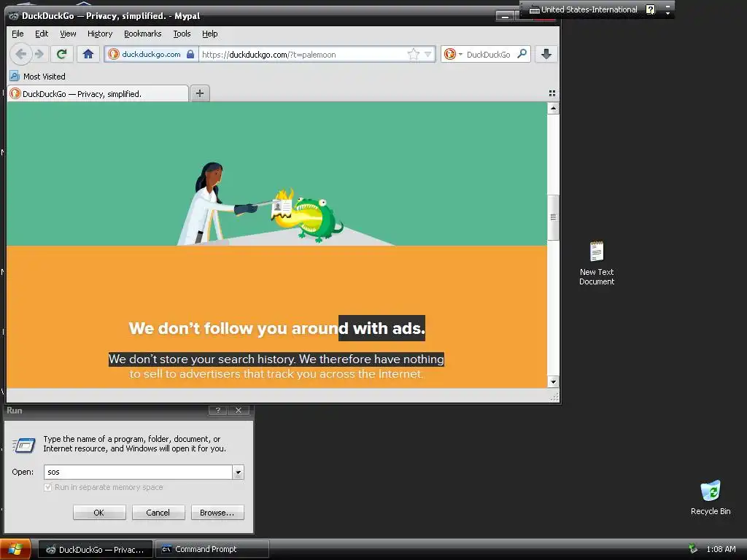The height and width of the screenshot is (560, 747).
Task: Select the Recycle Bin desktop icon
Action: click(711, 497)
